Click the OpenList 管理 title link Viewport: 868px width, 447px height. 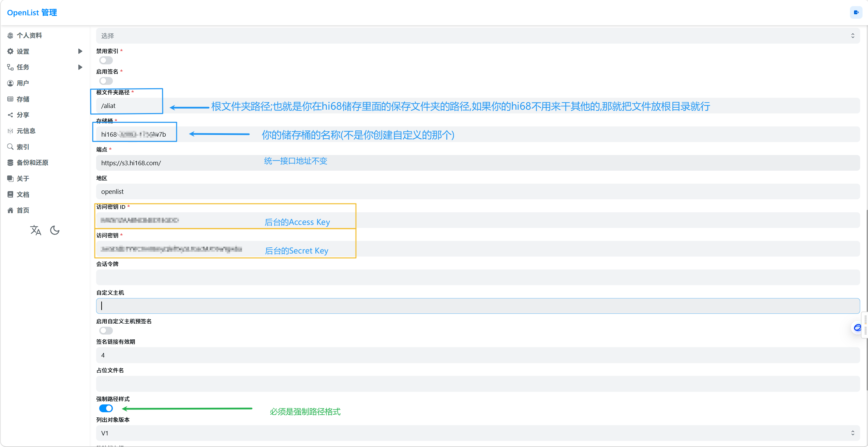(32, 13)
